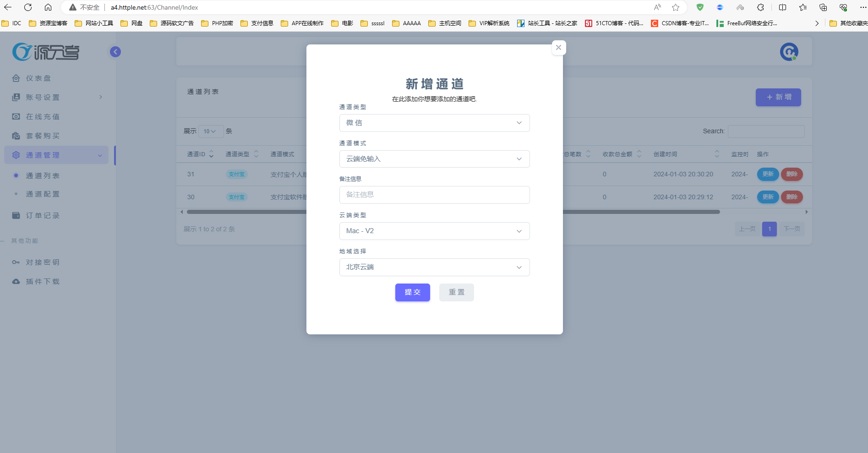The width and height of the screenshot is (868, 453).
Task: Open 在线充值 in the sidebar
Action: coord(43,117)
